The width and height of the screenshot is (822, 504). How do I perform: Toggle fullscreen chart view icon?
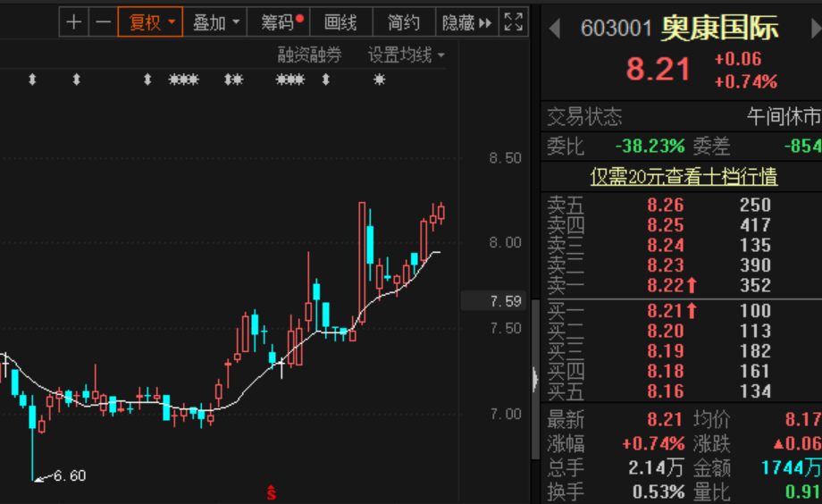pos(513,22)
